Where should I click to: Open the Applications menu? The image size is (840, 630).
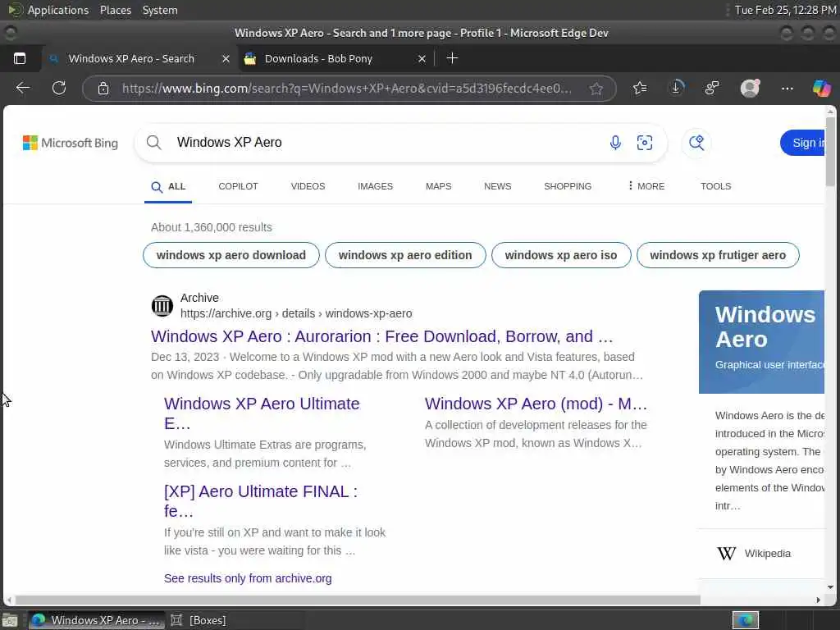coord(48,10)
